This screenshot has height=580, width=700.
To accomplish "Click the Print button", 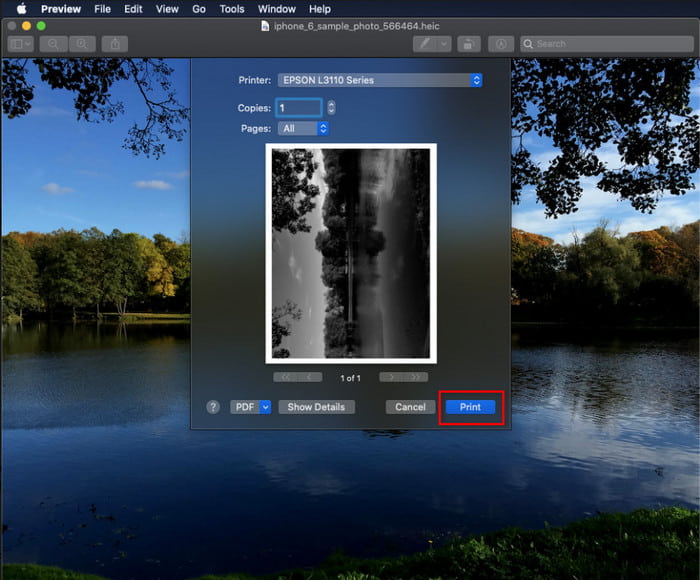I will (x=470, y=407).
